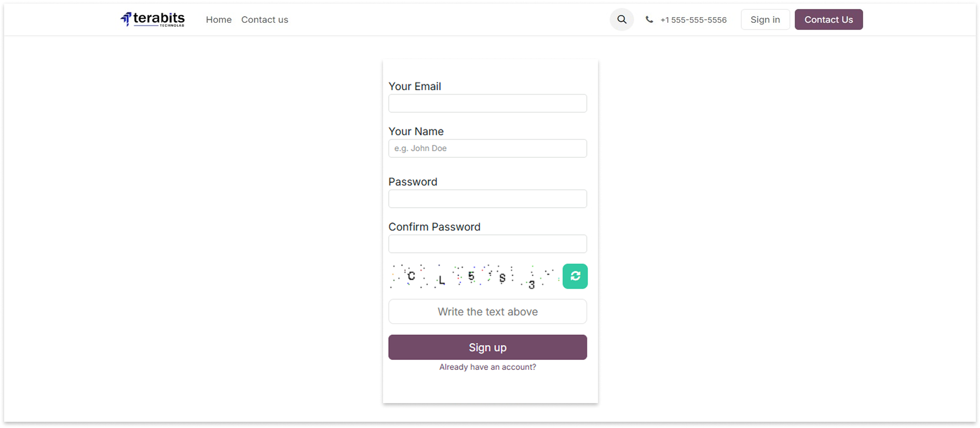
Task: Open the search magnifier icon
Action: tap(621, 20)
